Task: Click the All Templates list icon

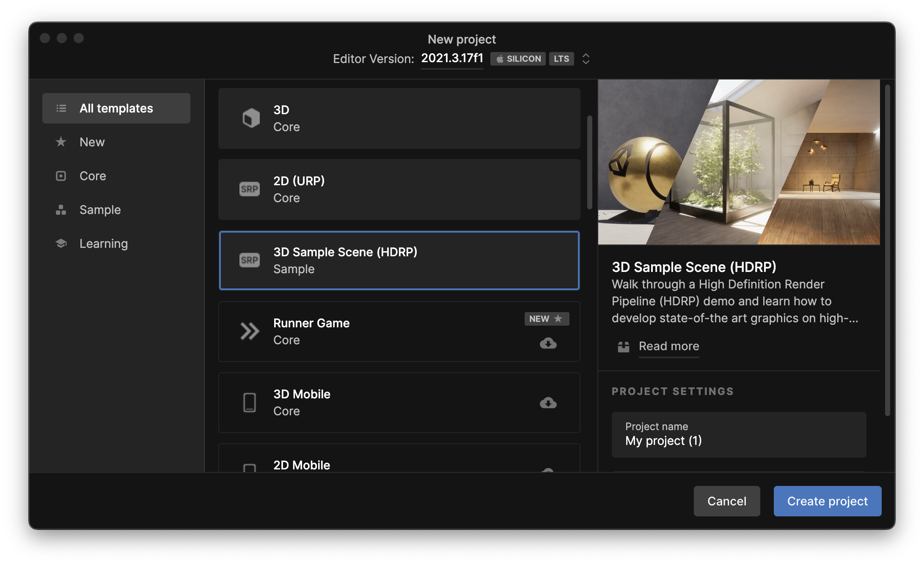Action: (x=61, y=107)
